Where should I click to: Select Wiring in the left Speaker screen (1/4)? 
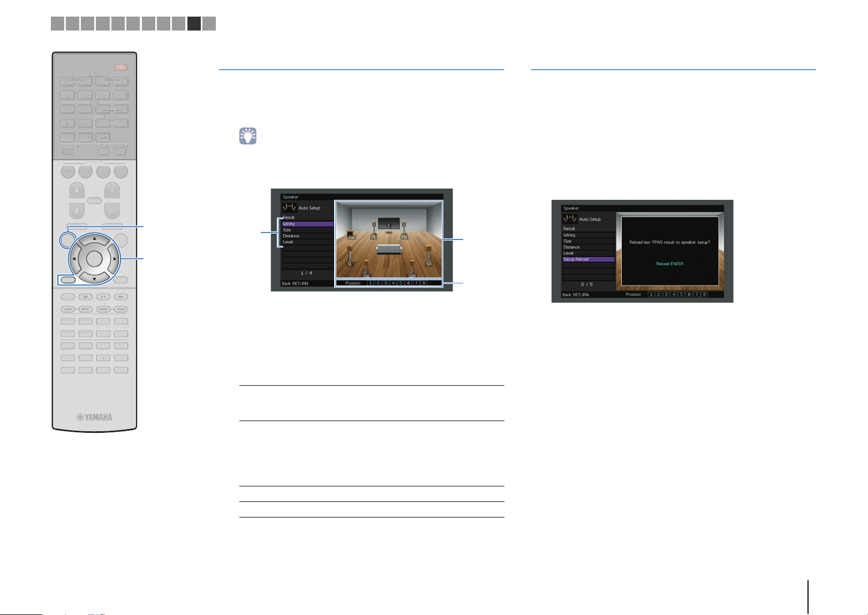tap(308, 224)
